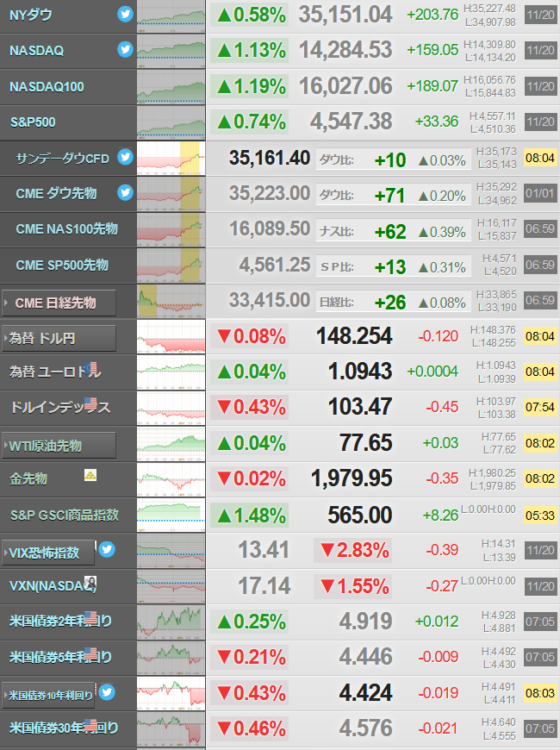Open the mini chart for VIX恐怖指数
This screenshot has width=560, height=750.
[171, 551]
